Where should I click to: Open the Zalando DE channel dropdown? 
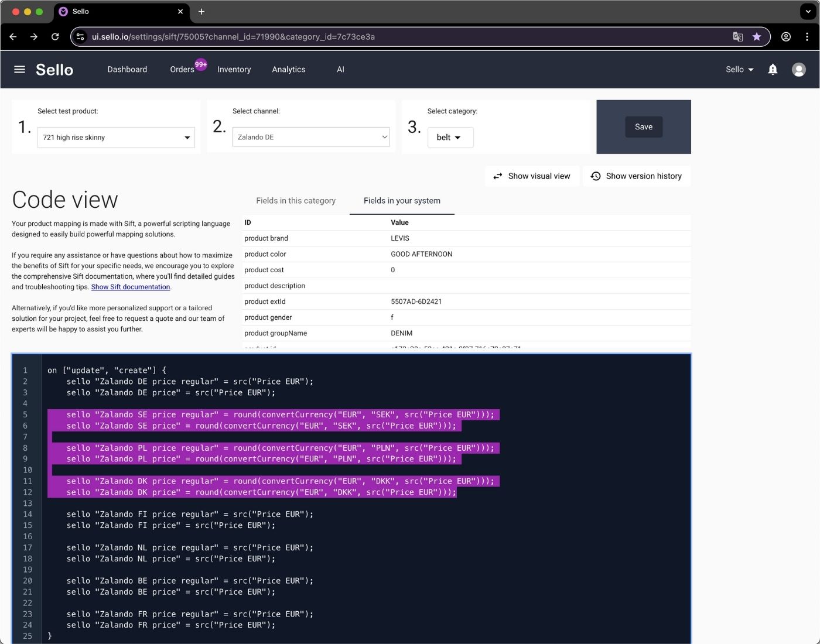pos(311,137)
